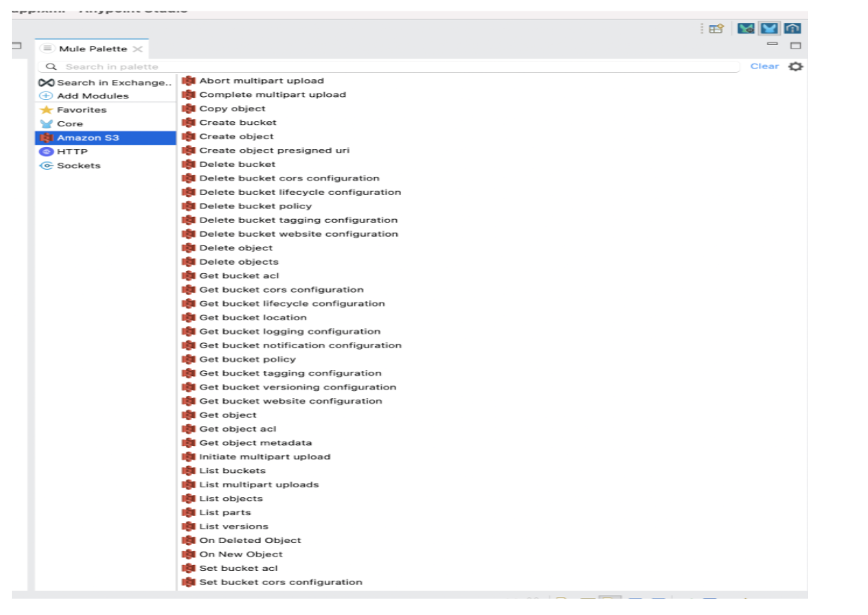Click icon beside Copy object
The height and width of the screenshot is (615, 868).
tap(188, 108)
